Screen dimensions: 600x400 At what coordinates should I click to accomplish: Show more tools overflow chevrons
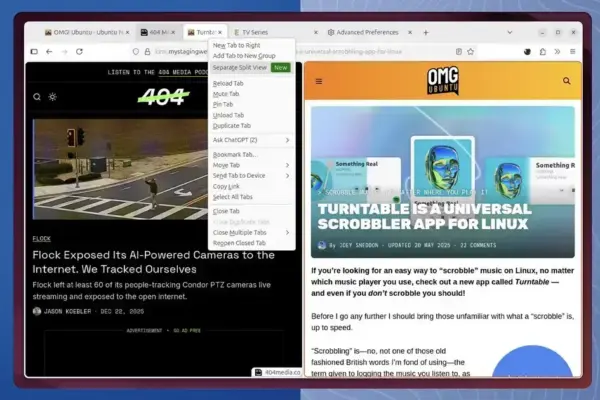(558, 51)
